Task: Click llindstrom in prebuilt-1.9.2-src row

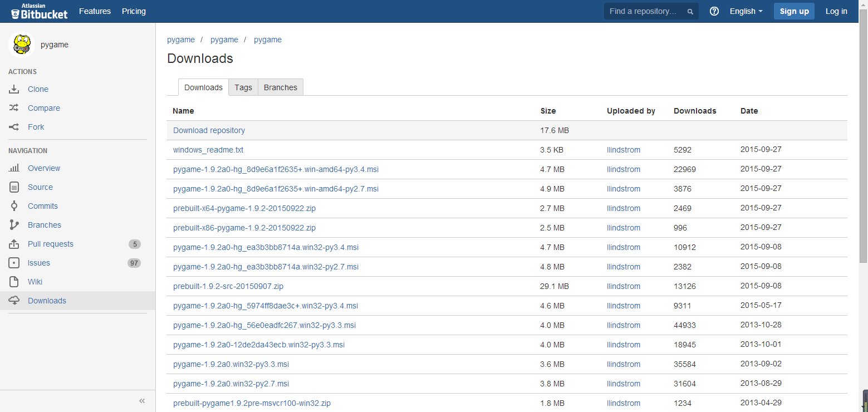Action: pos(624,286)
